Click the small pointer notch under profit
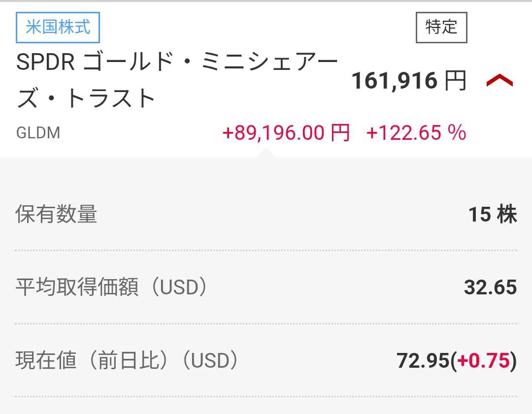 point(266,153)
